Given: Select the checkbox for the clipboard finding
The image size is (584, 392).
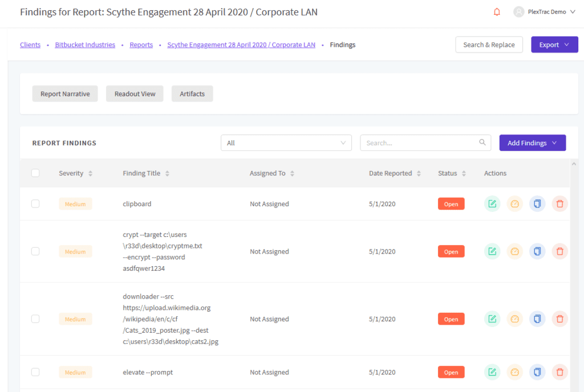Looking at the screenshot, I should tap(35, 203).
